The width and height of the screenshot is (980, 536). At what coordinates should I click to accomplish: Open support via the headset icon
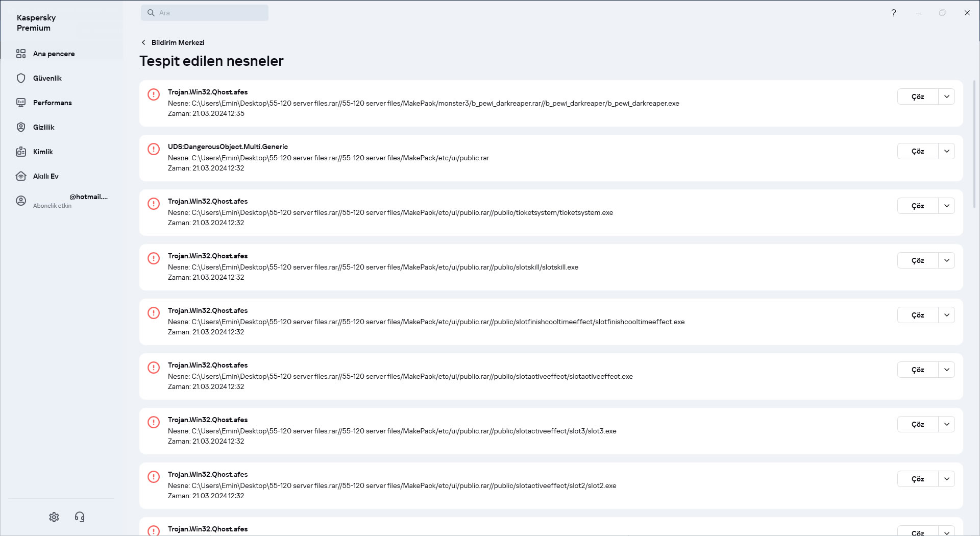coord(80,517)
